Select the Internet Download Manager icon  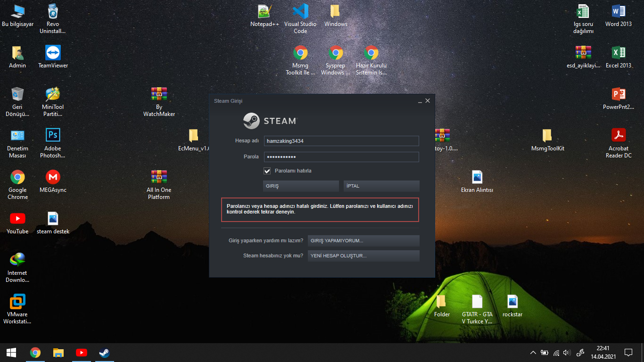point(17,268)
